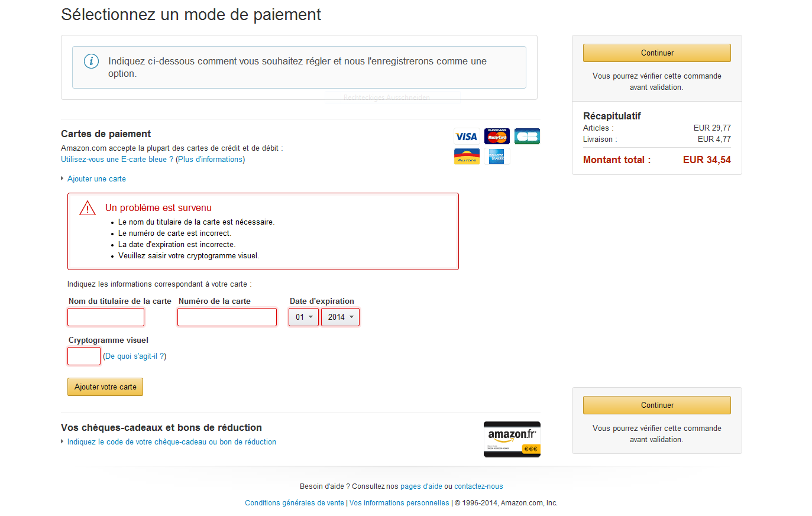The height and width of the screenshot is (516, 812).
Task: Click the red warning triangle icon
Action: [88, 208]
